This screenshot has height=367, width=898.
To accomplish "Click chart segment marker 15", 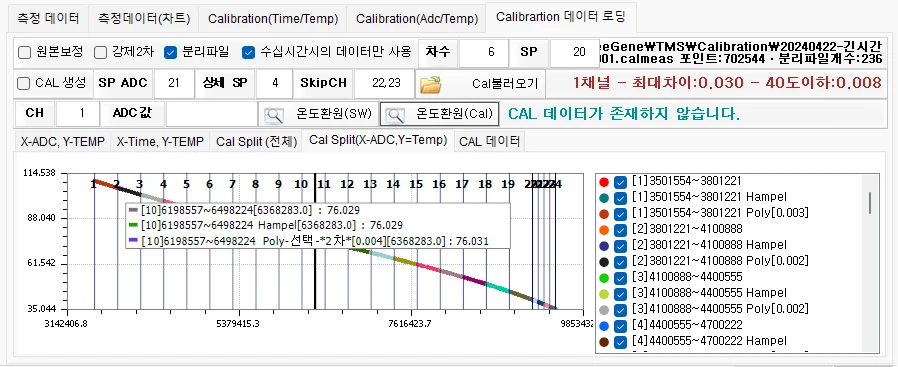I will click(x=416, y=184).
